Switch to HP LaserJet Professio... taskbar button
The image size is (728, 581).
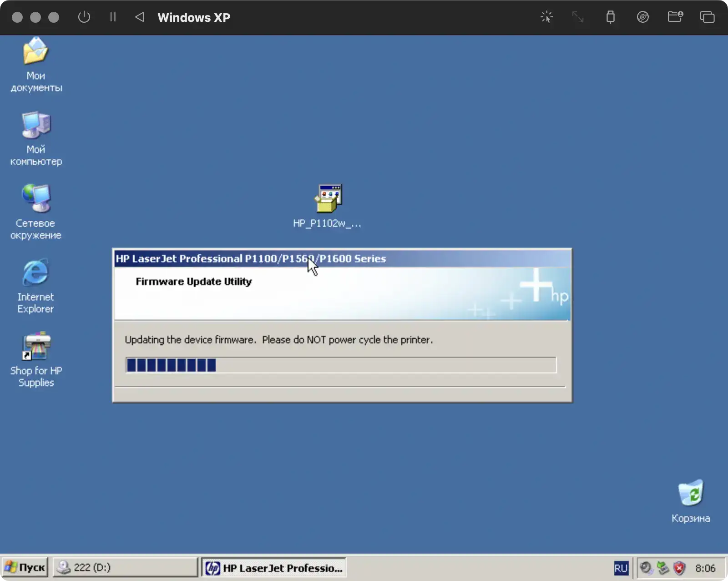[274, 567]
